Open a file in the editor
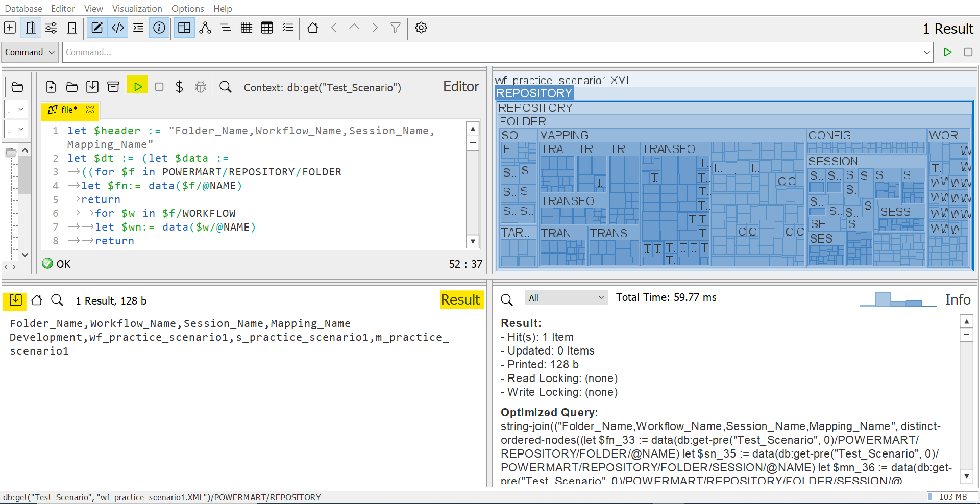This screenshot has height=504, width=980. [x=72, y=87]
